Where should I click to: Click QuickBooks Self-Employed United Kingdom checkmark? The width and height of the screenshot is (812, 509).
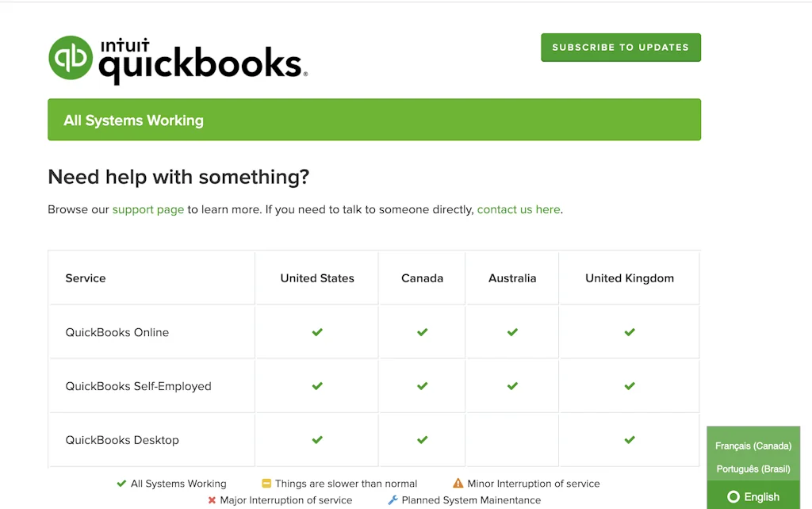point(630,386)
